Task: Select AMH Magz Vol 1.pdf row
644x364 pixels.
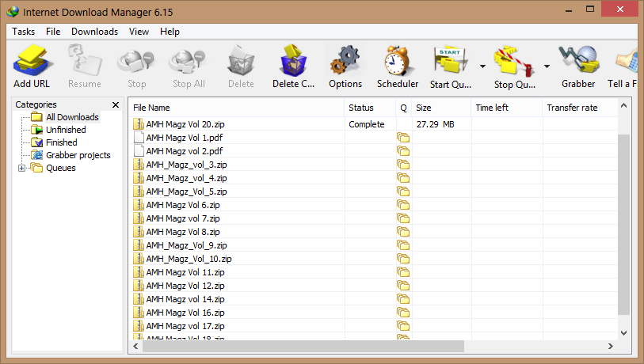Action: 374,138
